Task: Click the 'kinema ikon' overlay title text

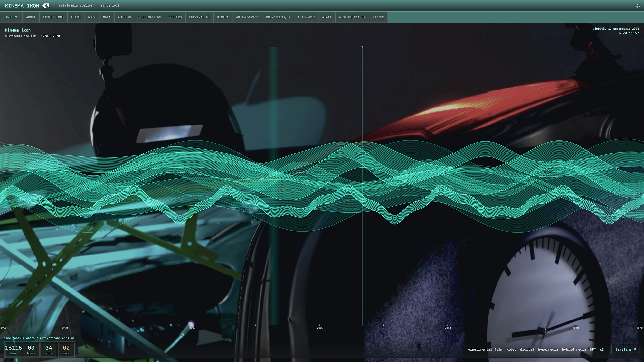Action: pyautogui.click(x=18, y=30)
